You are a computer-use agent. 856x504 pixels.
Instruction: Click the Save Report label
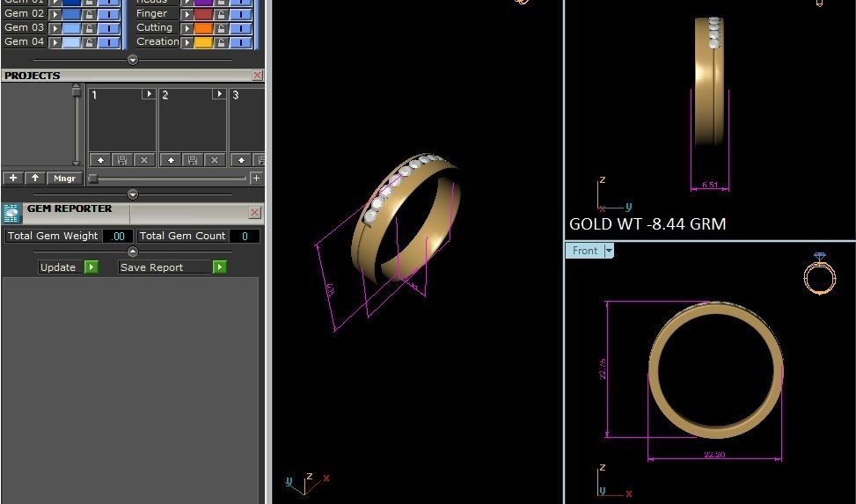152,267
